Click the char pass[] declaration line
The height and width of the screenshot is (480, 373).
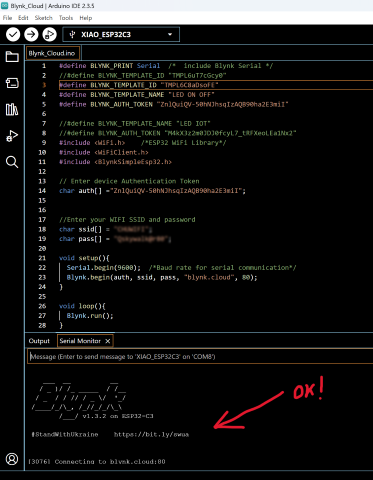tap(115, 239)
